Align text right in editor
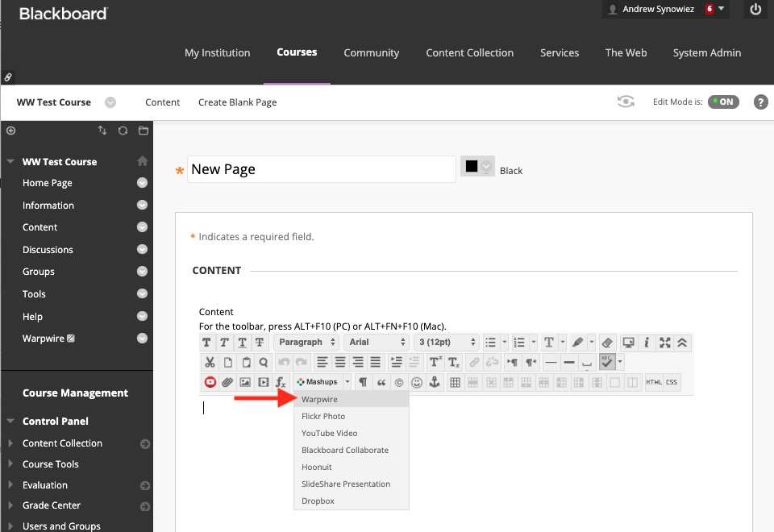774x532 pixels. pos(358,362)
